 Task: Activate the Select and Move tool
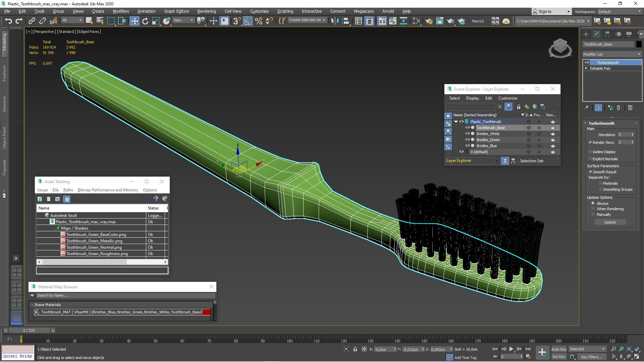[x=135, y=21]
